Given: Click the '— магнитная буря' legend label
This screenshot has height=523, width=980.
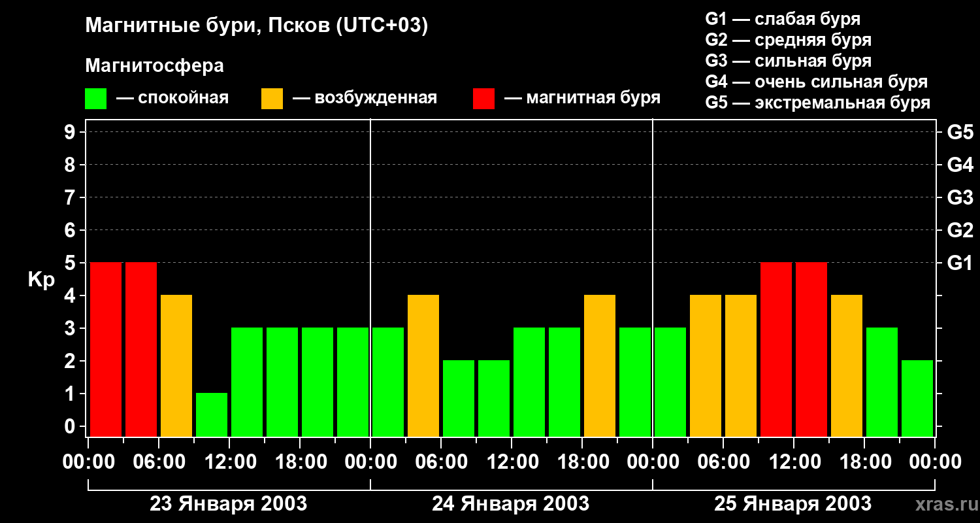Looking at the screenshot, I should pos(583,98).
